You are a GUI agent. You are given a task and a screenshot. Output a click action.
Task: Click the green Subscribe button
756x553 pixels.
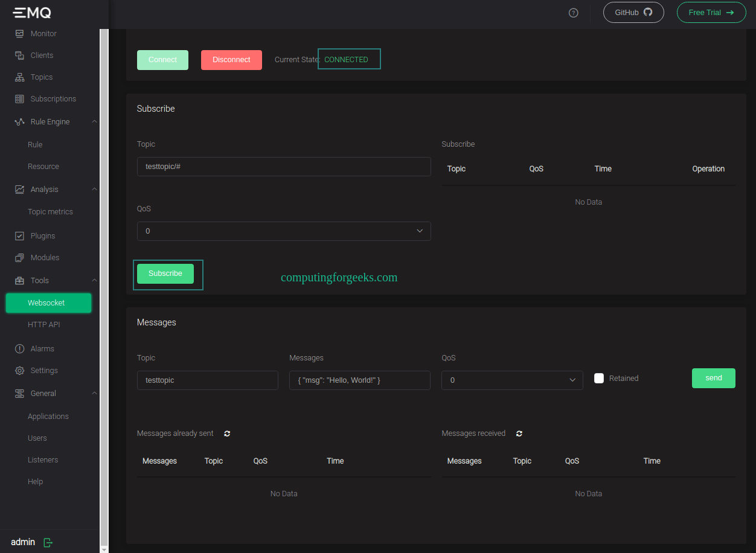click(165, 273)
